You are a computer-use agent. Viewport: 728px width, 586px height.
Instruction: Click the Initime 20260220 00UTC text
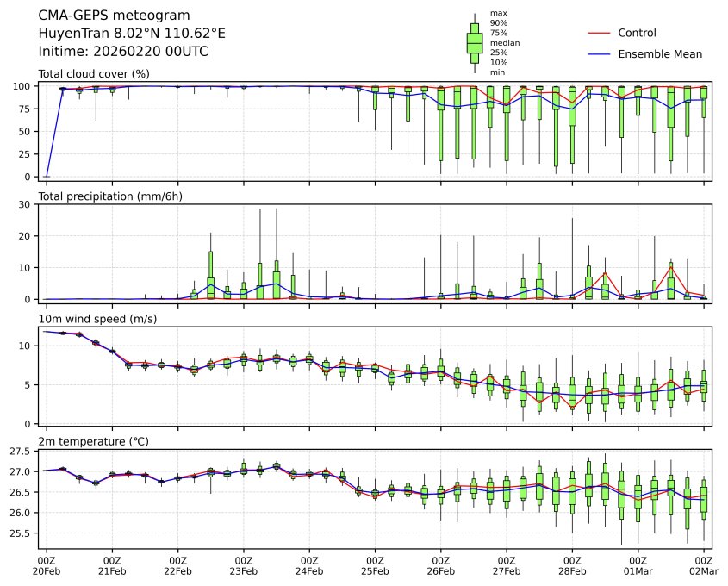coord(123,52)
